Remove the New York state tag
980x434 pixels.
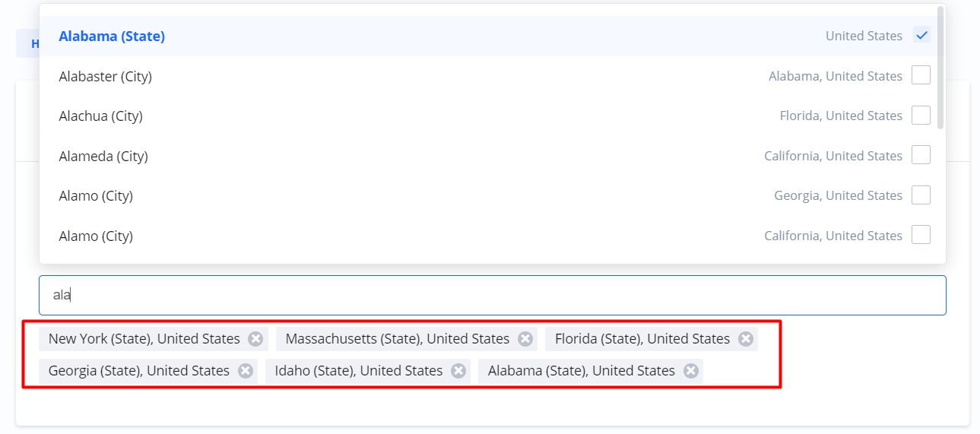[x=255, y=339]
